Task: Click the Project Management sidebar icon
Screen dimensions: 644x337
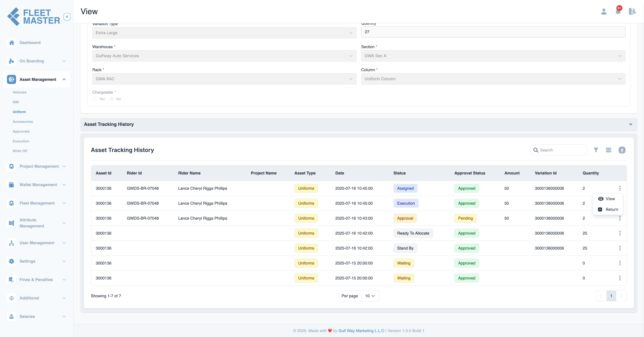Action: pos(12,166)
